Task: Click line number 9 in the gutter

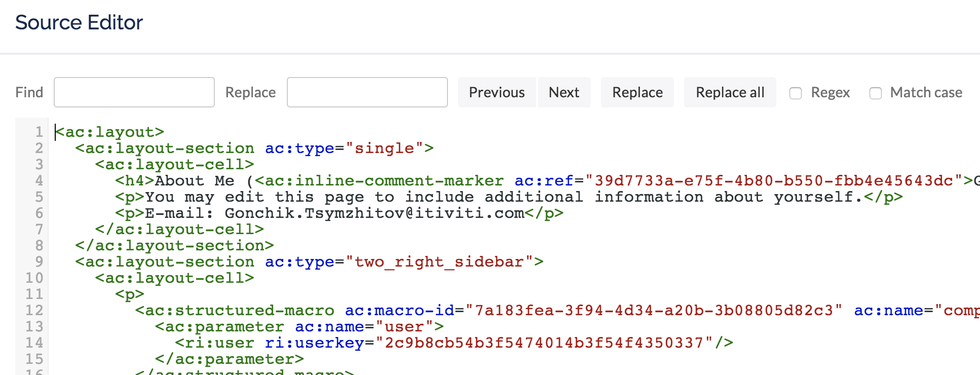Action: pyautogui.click(x=39, y=261)
